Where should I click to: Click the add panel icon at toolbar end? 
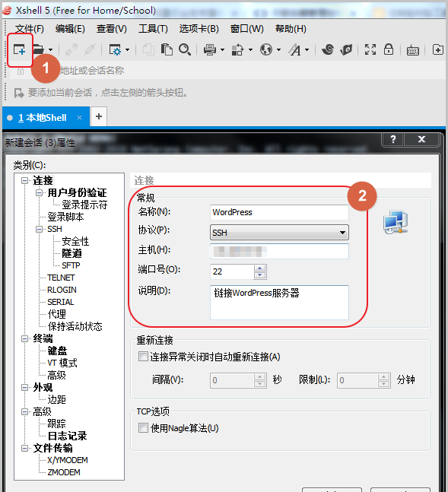coord(437,49)
